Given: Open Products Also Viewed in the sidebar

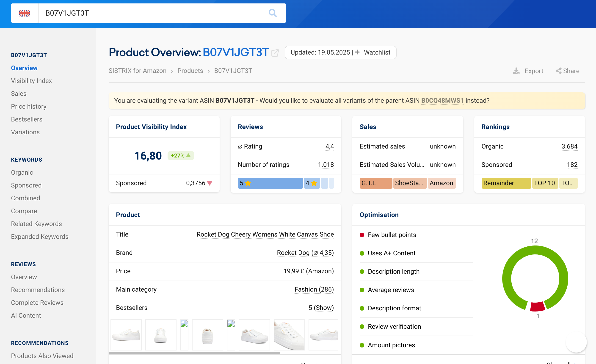Looking at the screenshot, I should pyautogui.click(x=42, y=356).
